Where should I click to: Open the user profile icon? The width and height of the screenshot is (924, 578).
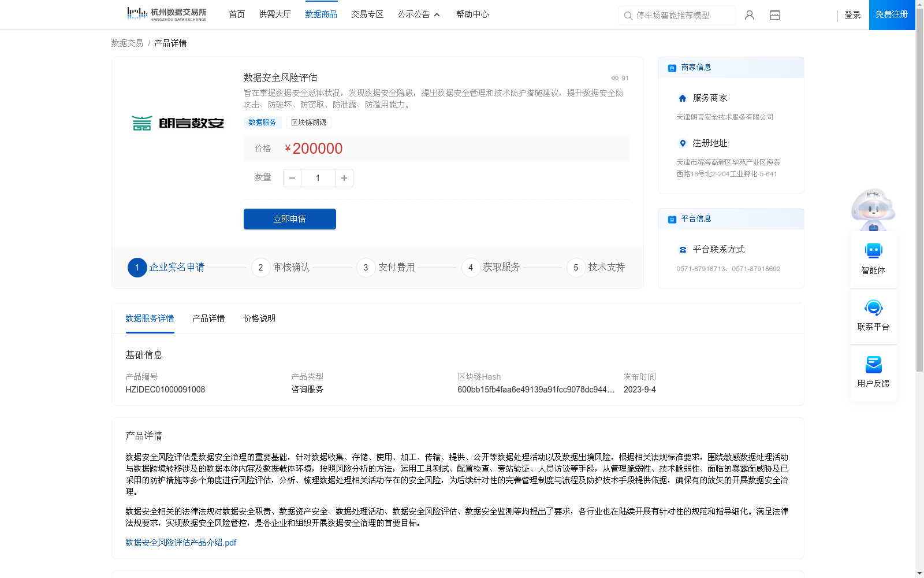[750, 15]
